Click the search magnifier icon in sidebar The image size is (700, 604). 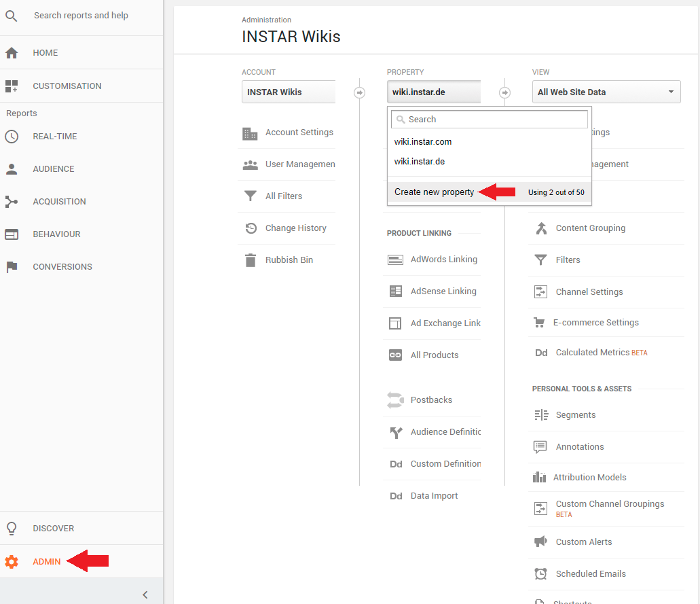click(x=11, y=16)
